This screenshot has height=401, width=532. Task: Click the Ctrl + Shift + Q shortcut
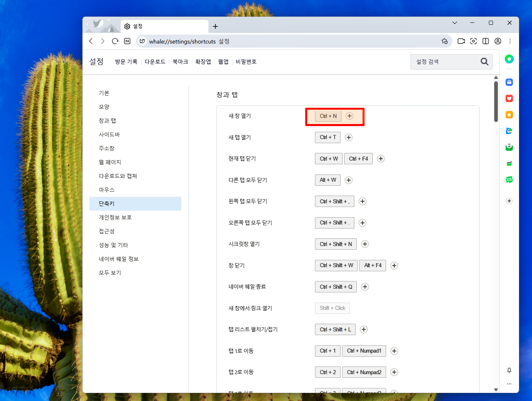336,287
